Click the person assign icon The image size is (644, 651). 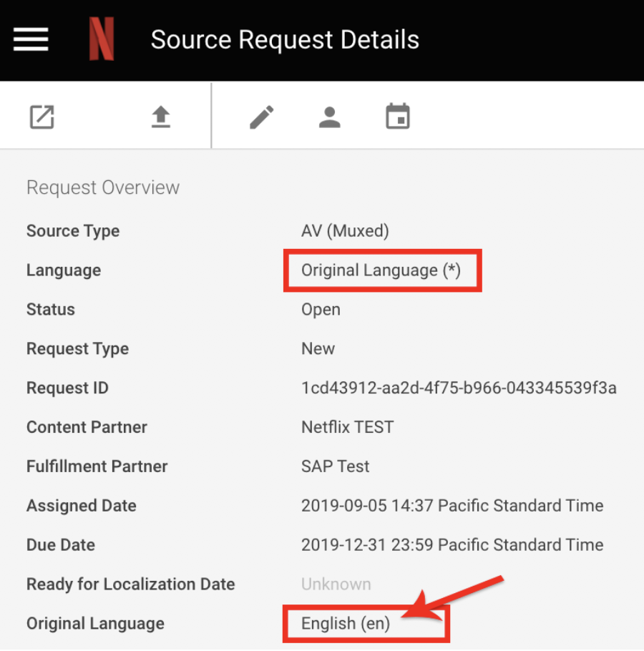pos(330,117)
